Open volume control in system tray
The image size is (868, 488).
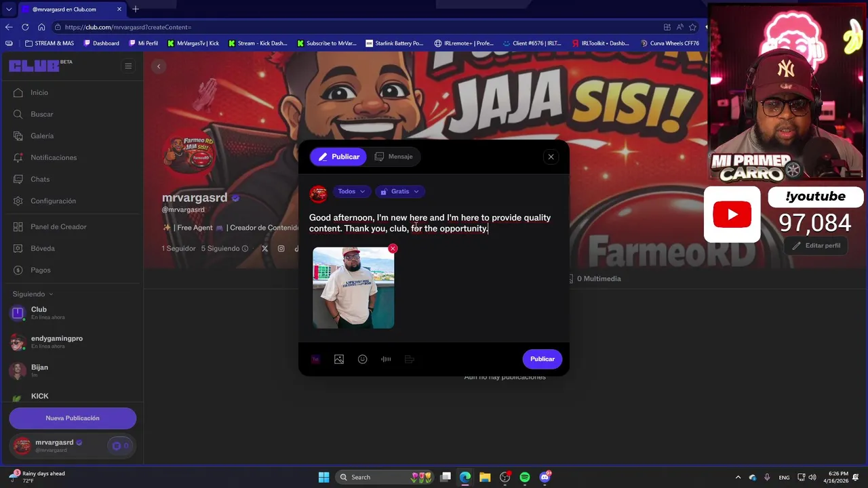coord(812,477)
